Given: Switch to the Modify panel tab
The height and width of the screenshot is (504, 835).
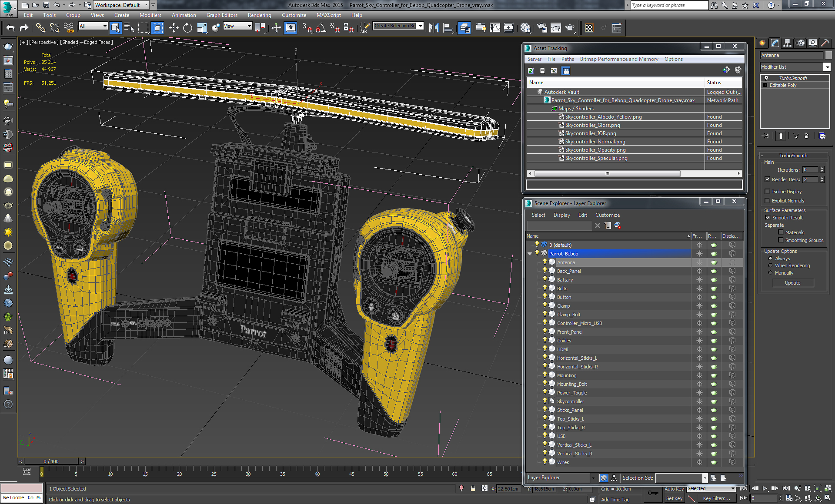Looking at the screenshot, I should tap(775, 43).
